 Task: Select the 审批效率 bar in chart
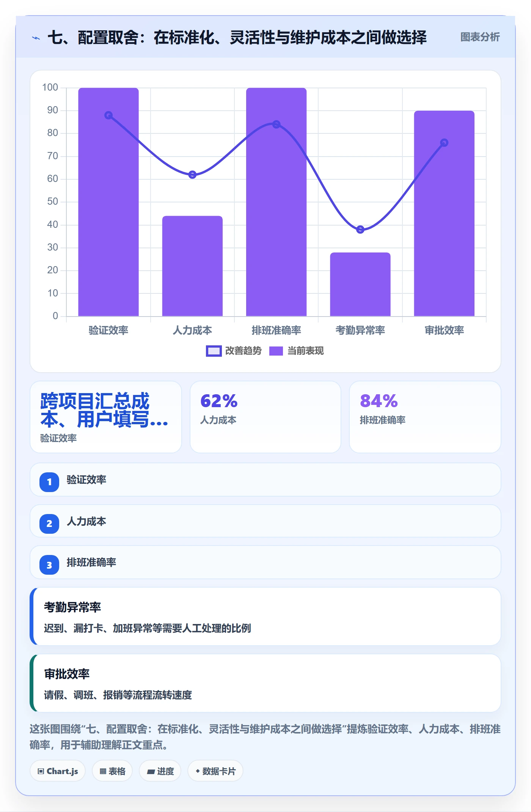coord(444,213)
